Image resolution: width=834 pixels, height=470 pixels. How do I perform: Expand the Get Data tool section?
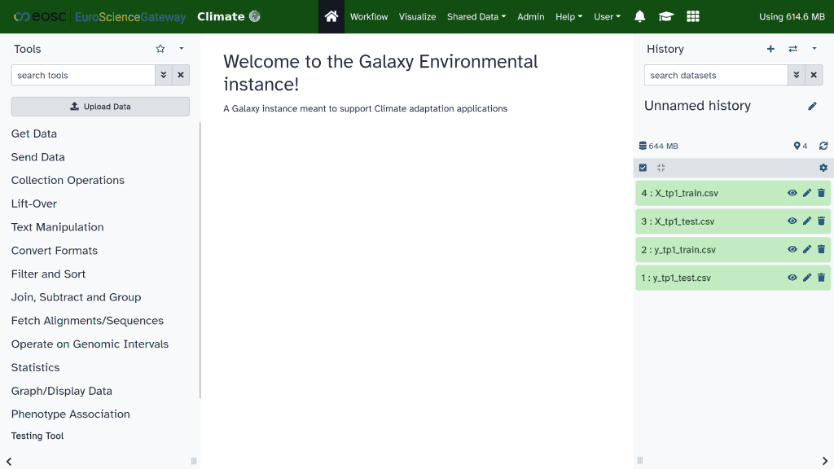click(x=34, y=133)
